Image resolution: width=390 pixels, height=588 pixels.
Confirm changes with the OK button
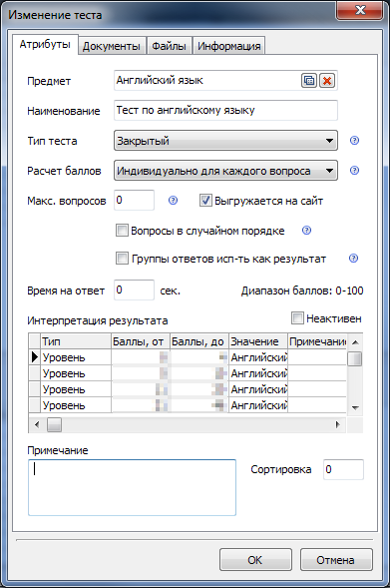click(x=255, y=560)
